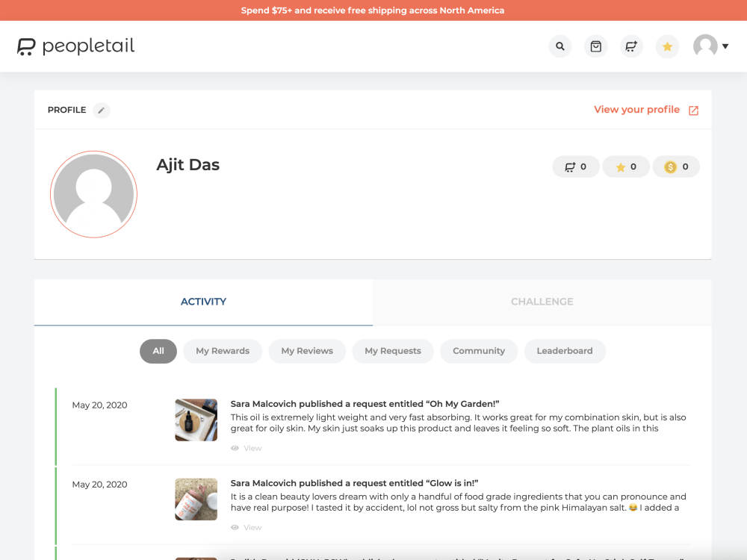Image resolution: width=747 pixels, height=560 pixels.
Task: Open the shopping bag icon
Action: pos(596,46)
